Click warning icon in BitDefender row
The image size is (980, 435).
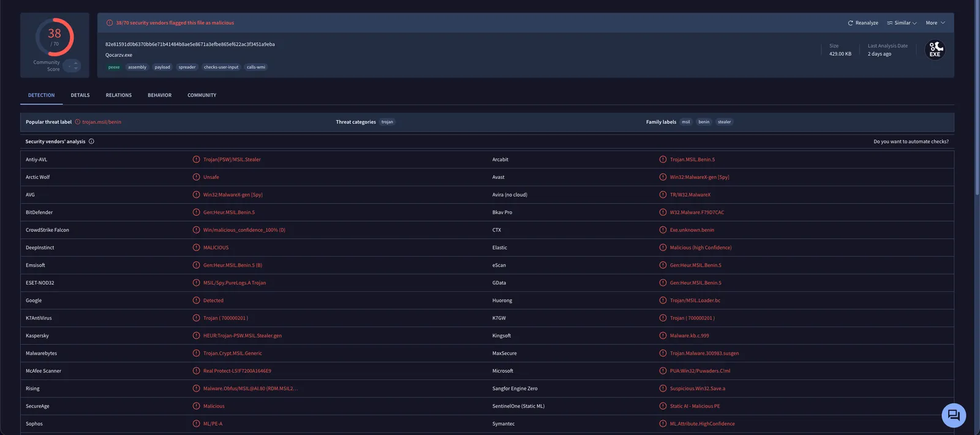pyautogui.click(x=197, y=213)
